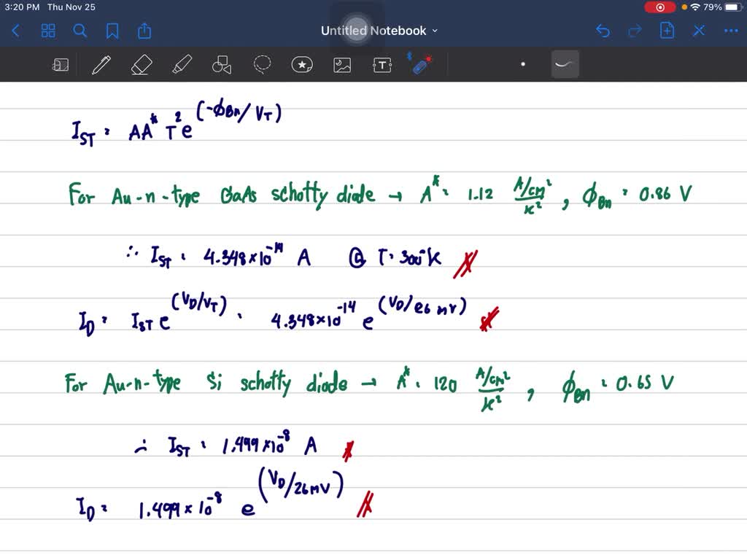Undo the last stroke
The image size is (747, 560).
point(603,31)
